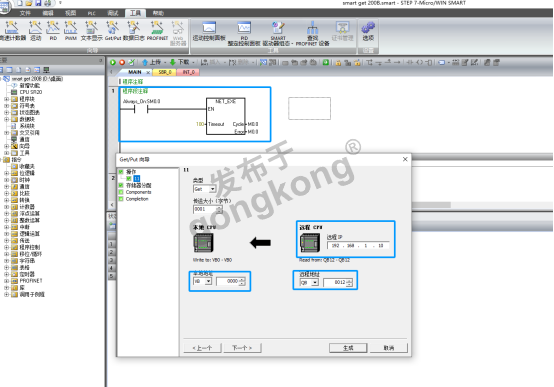
Task: Expand the Cross Reference tree node
Action: 6,133
